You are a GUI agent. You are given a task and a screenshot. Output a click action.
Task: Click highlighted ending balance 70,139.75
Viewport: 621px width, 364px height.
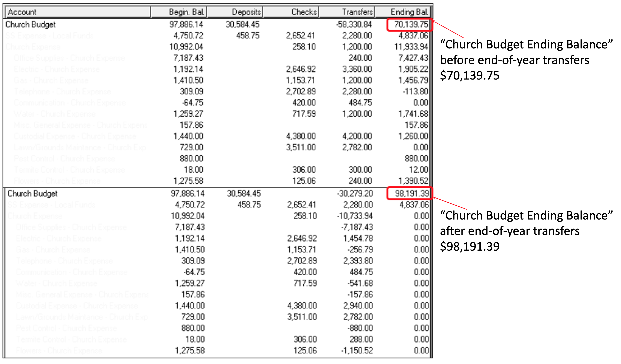click(x=411, y=24)
